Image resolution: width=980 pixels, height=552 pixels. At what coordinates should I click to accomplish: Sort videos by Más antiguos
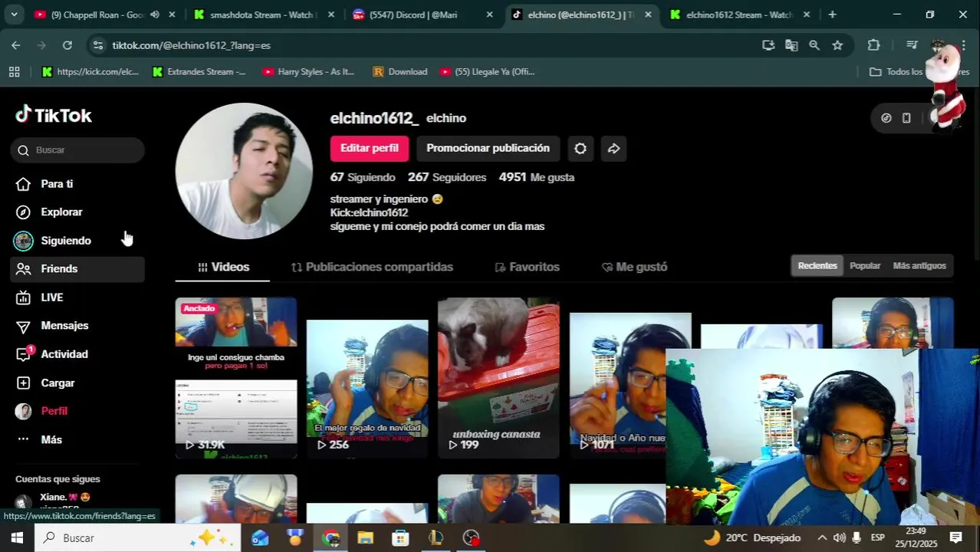(x=919, y=265)
